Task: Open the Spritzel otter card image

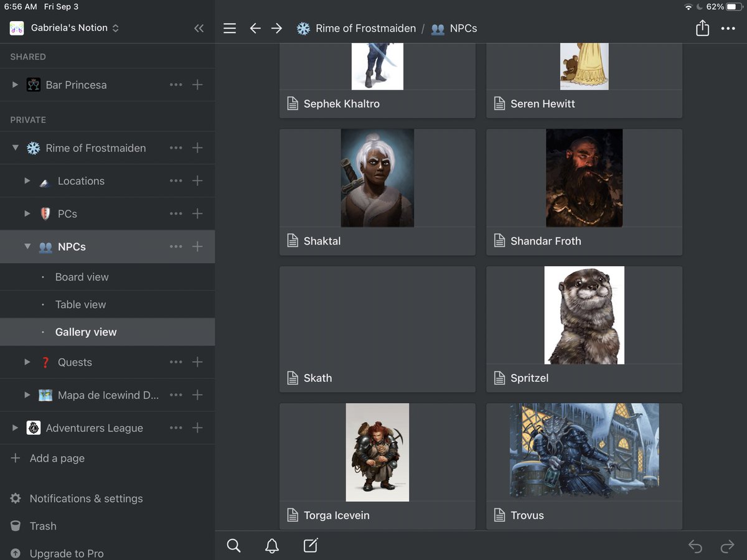Action: point(584,315)
